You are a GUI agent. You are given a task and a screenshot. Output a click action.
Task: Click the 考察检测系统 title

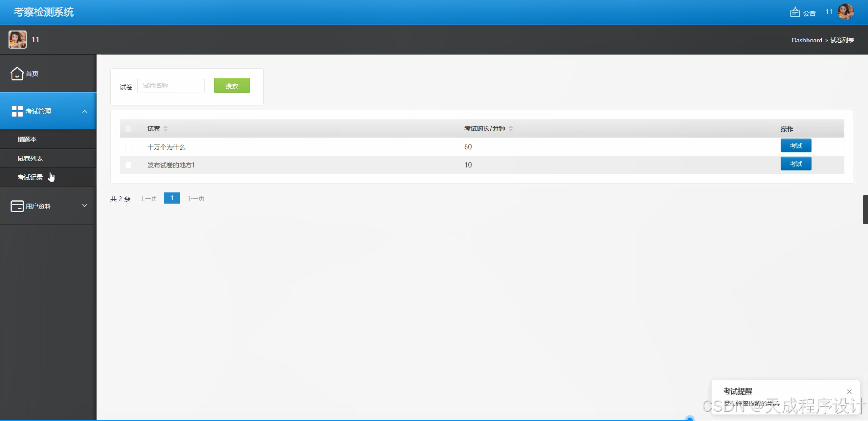point(44,12)
